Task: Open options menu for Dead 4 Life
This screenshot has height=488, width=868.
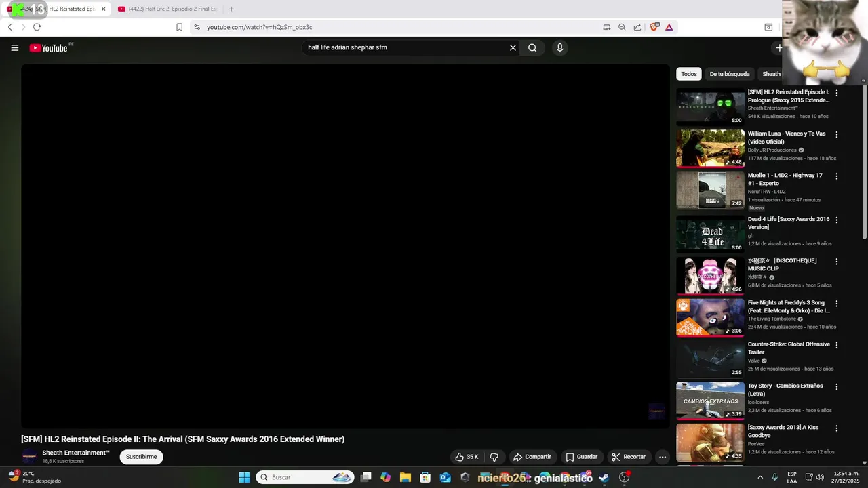Action: 836,220
